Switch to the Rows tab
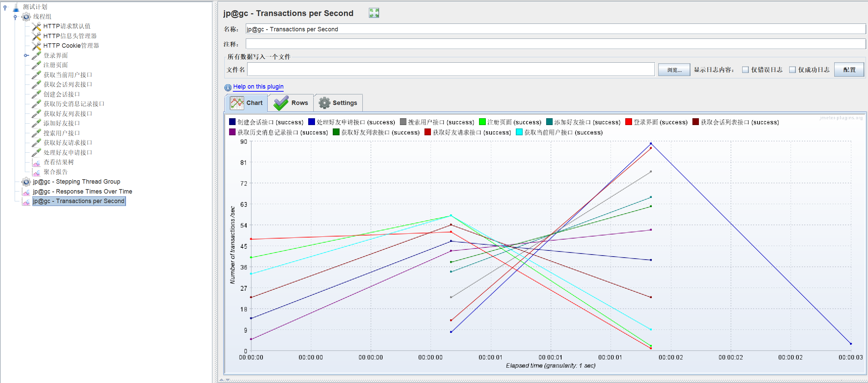This screenshot has width=868, height=383. pos(291,103)
